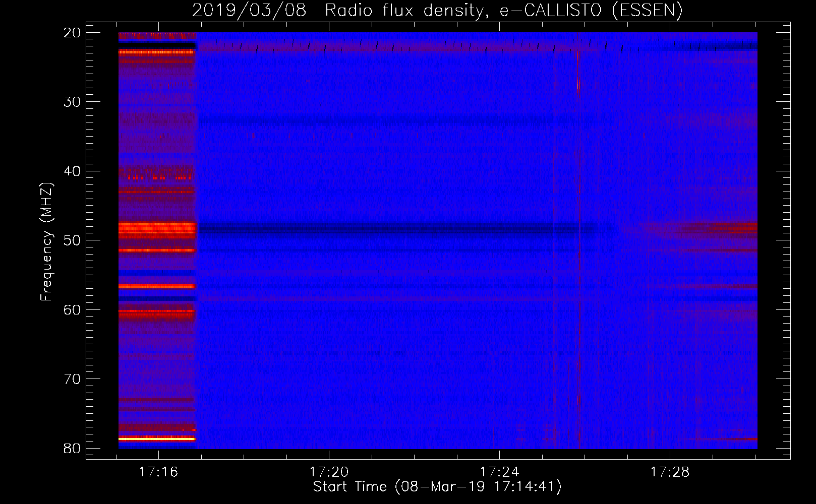Click the frequency axis label '60'
This screenshot has height=504, width=816.
72,310
